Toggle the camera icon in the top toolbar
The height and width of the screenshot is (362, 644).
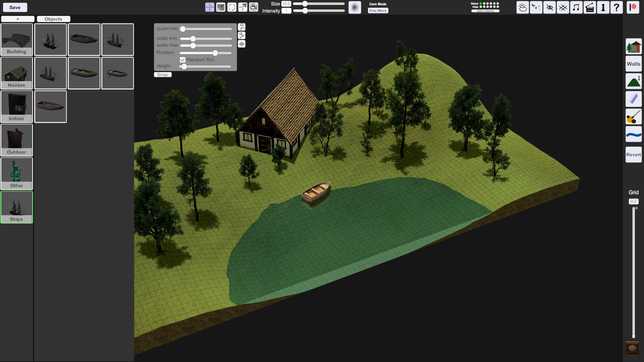point(254,8)
